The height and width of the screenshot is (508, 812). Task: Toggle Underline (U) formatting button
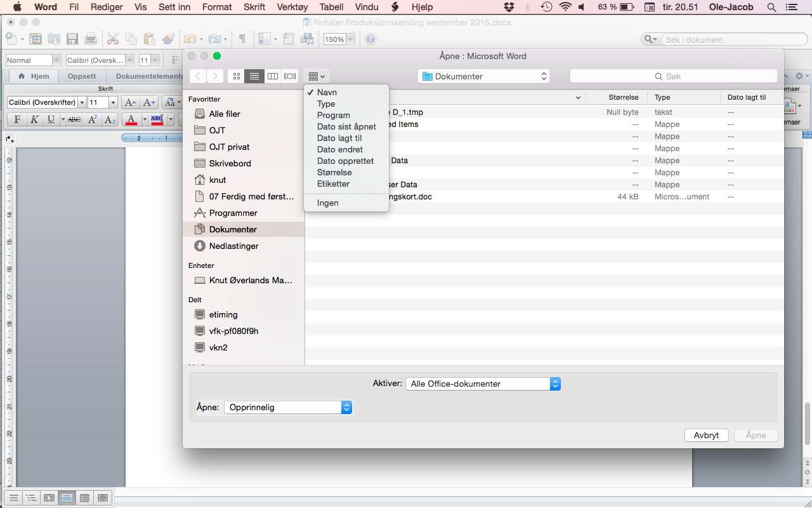tap(51, 119)
